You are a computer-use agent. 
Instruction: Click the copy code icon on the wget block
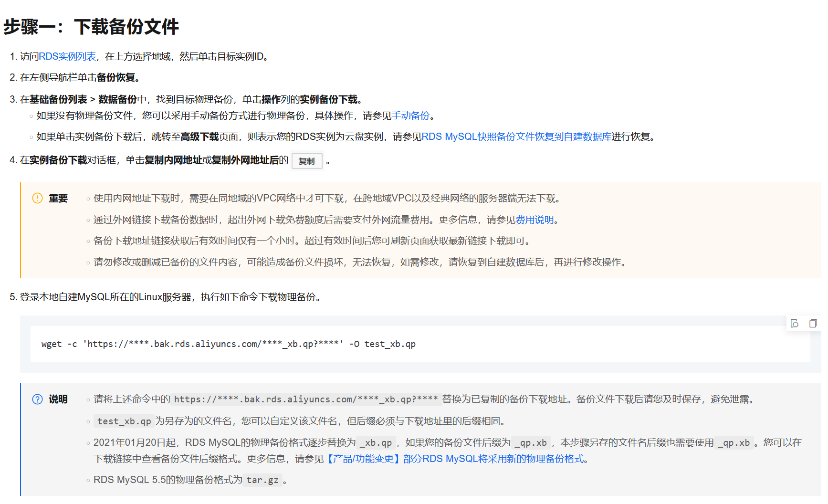(813, 324)
